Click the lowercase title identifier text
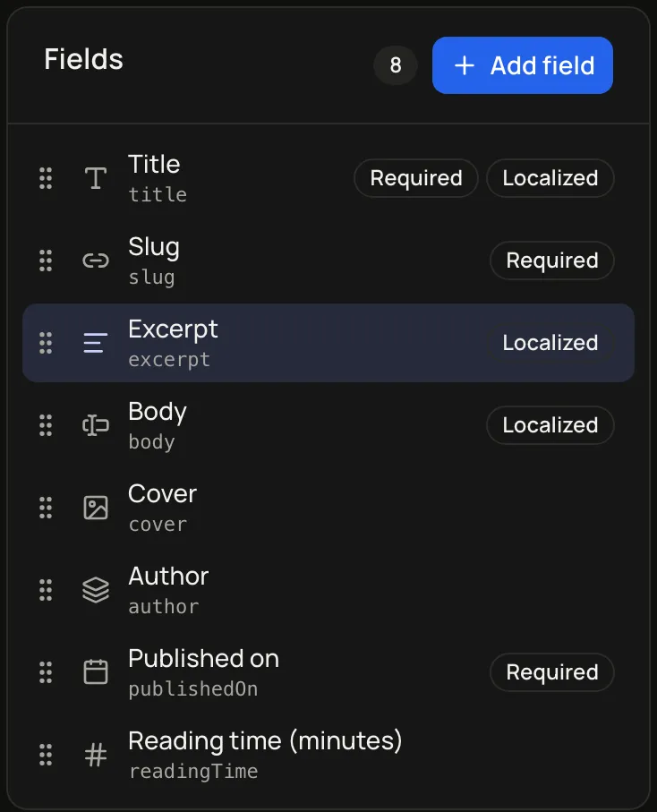 pos(158,194)
